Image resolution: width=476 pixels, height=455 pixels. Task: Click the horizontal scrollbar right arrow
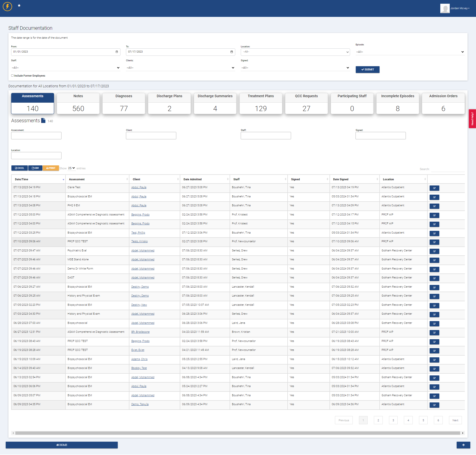point(463,433)
